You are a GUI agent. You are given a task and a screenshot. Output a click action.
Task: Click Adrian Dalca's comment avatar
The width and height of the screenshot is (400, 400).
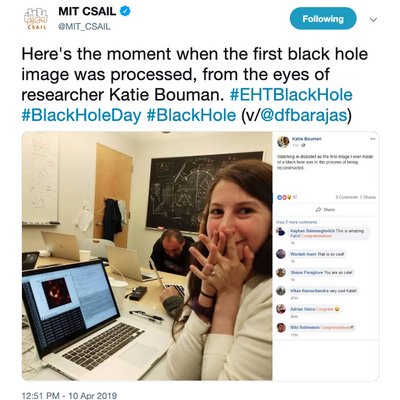[x=281, y=309]
